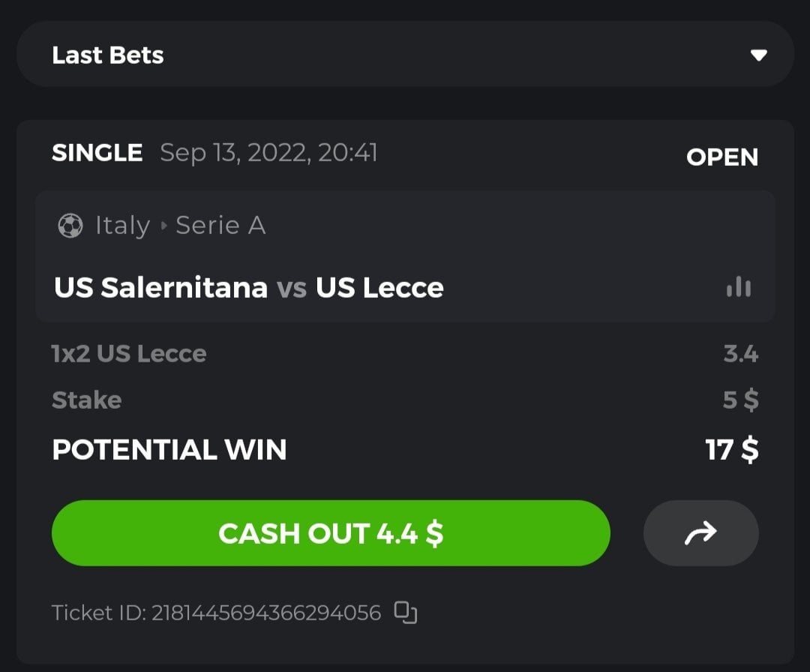This screenshot has width=810, height=672.
Task: Share the bet with the arrow button
Action: click(700, 533)
